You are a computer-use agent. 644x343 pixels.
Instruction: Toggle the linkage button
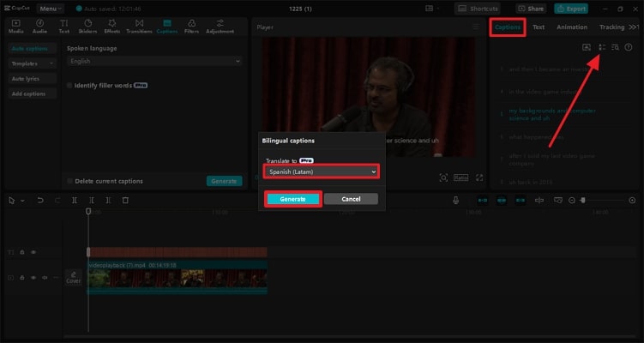pos(521,200)
